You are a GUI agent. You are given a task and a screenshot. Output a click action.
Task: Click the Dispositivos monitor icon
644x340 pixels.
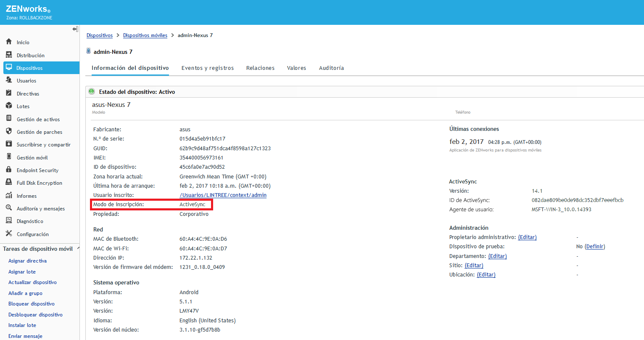pos(9,68)
